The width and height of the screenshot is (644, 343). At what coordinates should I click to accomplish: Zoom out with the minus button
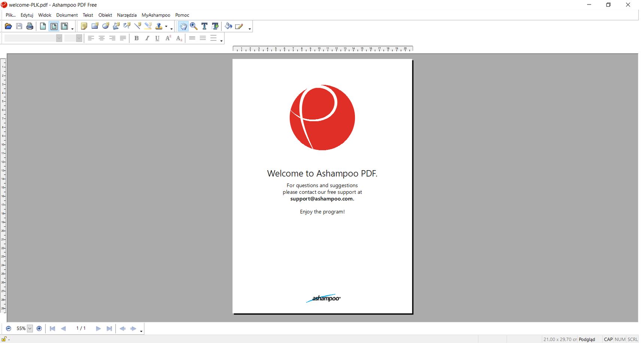click(x=9, y=328)
